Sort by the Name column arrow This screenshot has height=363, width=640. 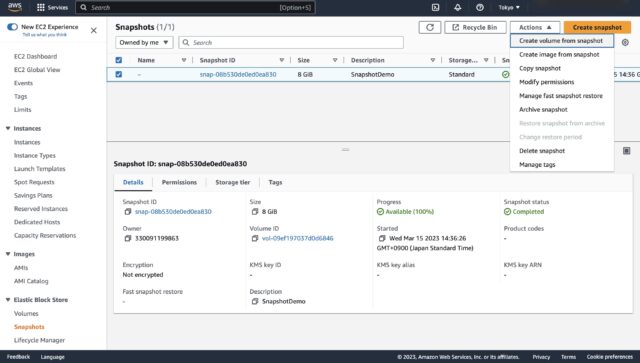(184, 60)
